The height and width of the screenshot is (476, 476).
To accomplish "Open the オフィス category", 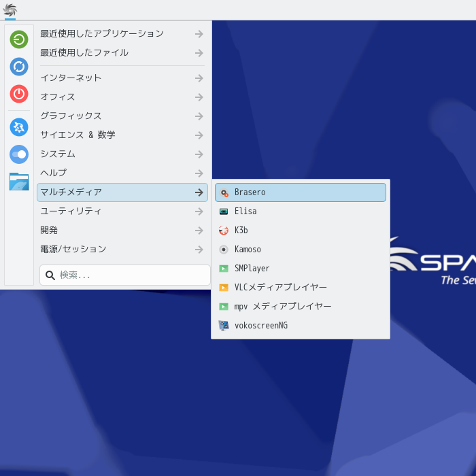I will coord(122,97).
